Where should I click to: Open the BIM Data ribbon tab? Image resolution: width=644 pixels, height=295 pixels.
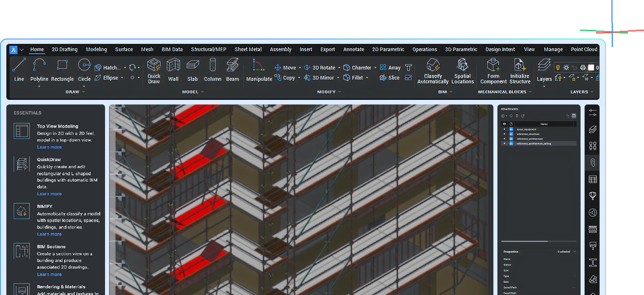[x=172, y=49]
